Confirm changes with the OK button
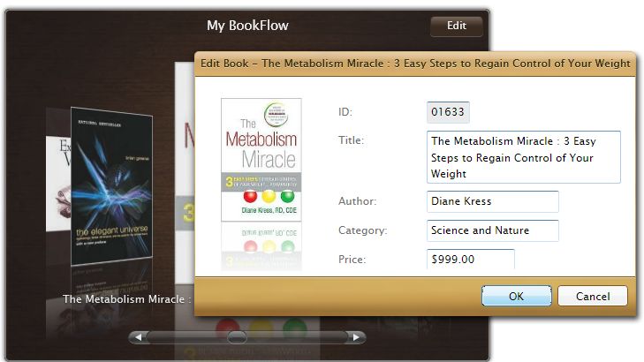The width and height of the screenshot is (644, 362). pos(517,296)
